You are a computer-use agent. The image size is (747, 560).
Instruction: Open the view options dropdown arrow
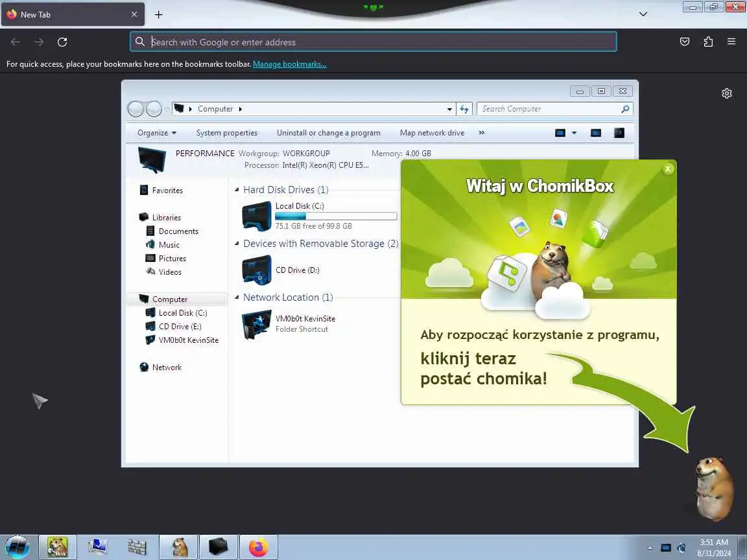point(574,133)
